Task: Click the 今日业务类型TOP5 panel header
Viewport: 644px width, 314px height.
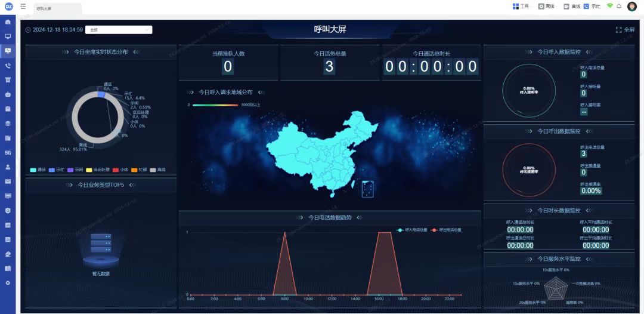Action: (101, 185)
